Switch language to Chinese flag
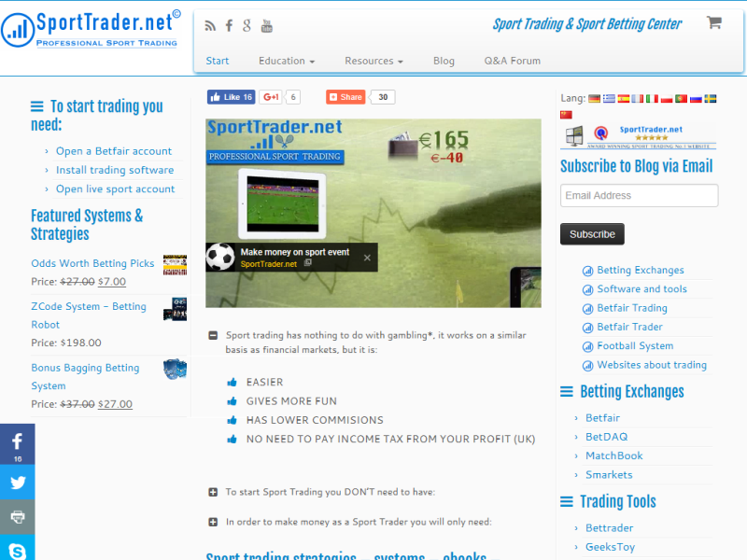Screen dimensions: 747x560 pyautogui.click(x=566, y=115)
